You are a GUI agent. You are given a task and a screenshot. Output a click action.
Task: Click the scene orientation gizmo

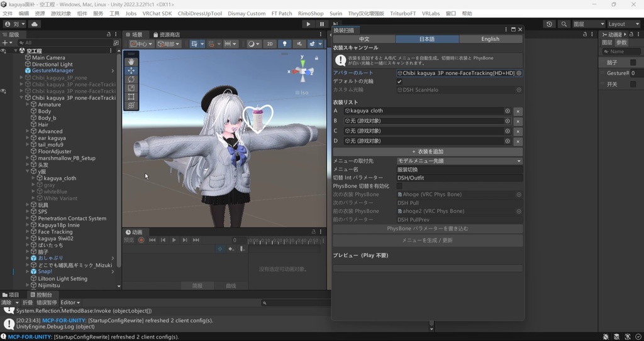[303, 71]
